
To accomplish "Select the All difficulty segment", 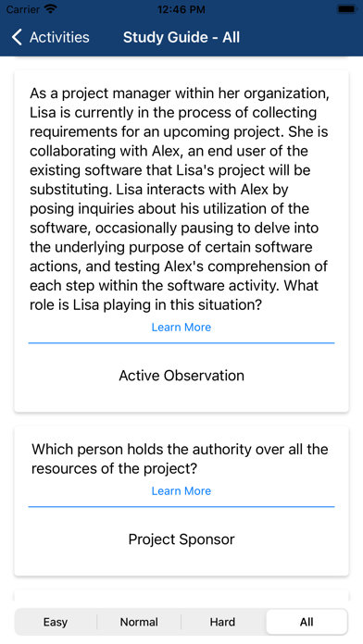I will pyautogui.click(x=307, y=622).
